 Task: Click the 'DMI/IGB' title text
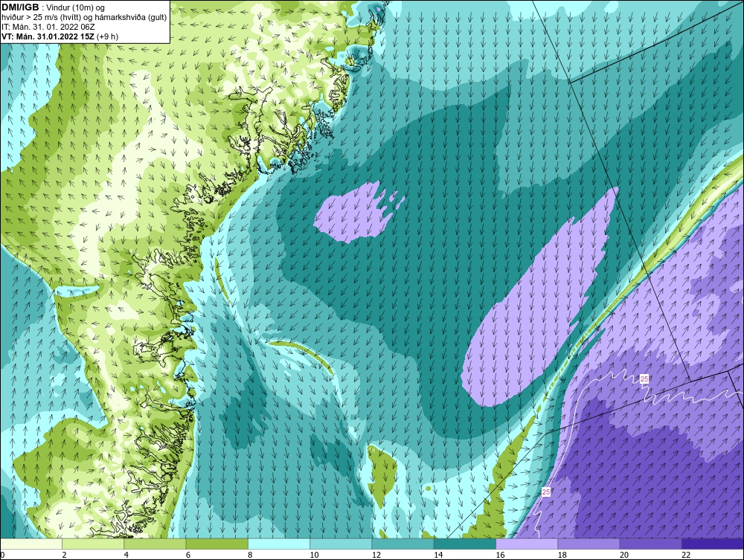[20, 7]
